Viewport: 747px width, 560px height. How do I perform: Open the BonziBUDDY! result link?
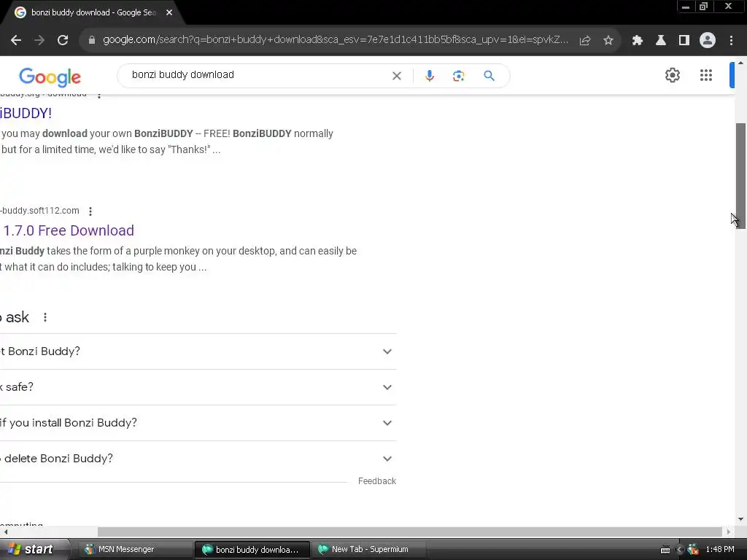click(x=26, y=113)
